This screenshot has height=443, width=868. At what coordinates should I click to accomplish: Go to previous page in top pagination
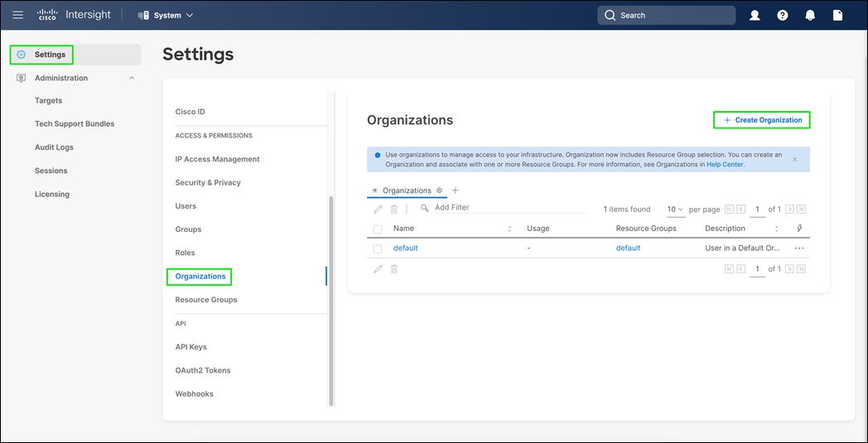pyautogui.click(x=741, y=209)
